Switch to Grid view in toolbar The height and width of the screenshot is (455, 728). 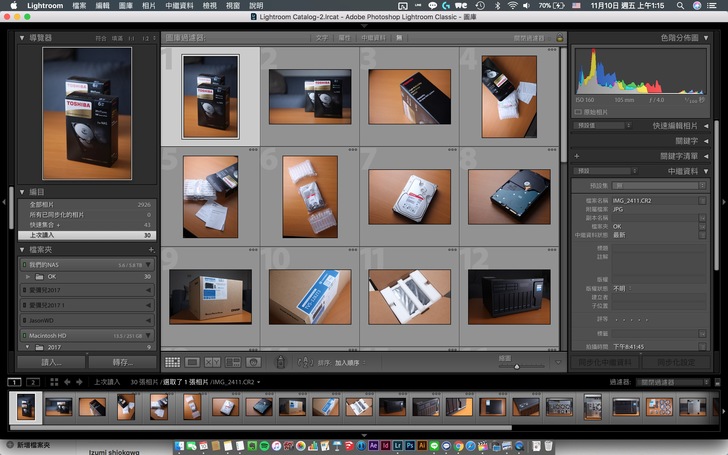[173, 362]
